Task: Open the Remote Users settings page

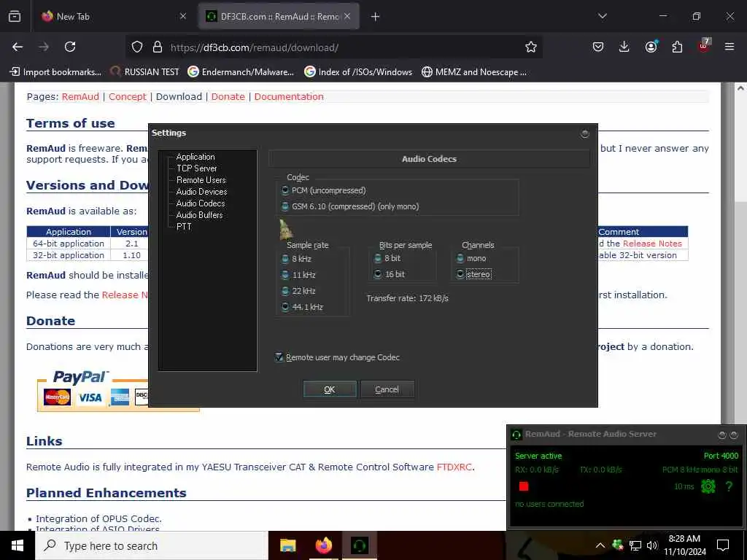Action: click(201, 180)
